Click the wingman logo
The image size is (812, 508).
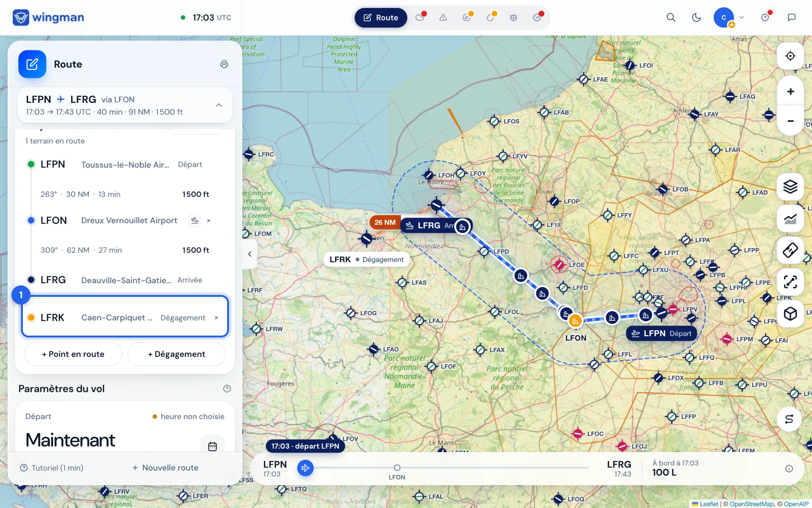48,17
